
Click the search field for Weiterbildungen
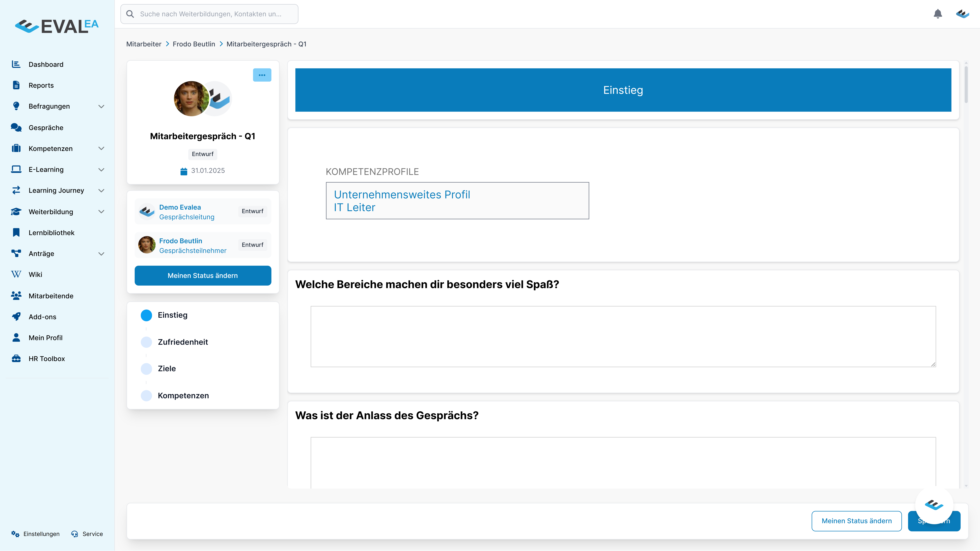pos(209,14)
